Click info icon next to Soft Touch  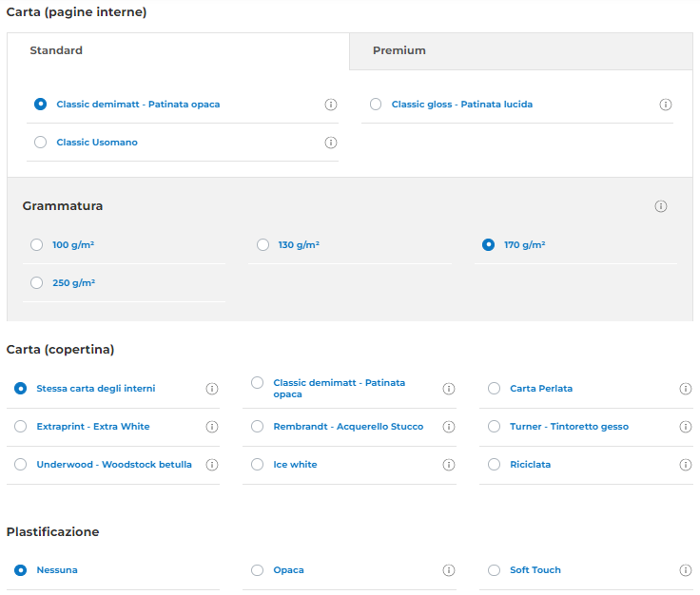coord(686,570)
